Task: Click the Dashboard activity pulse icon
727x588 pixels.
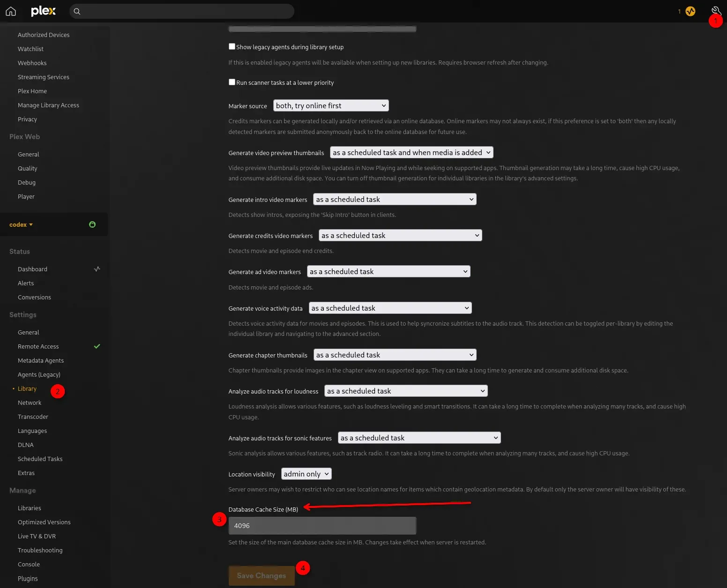Action: (x=97, y=269)
